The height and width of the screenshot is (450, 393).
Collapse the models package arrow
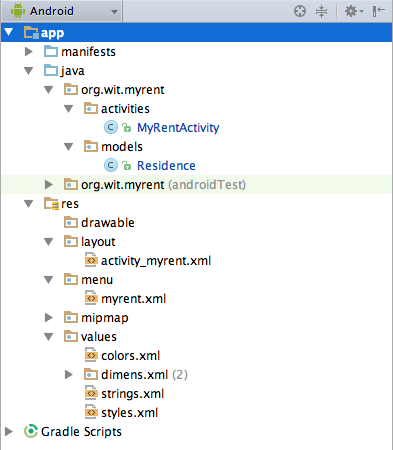click(x=69, y=147)
